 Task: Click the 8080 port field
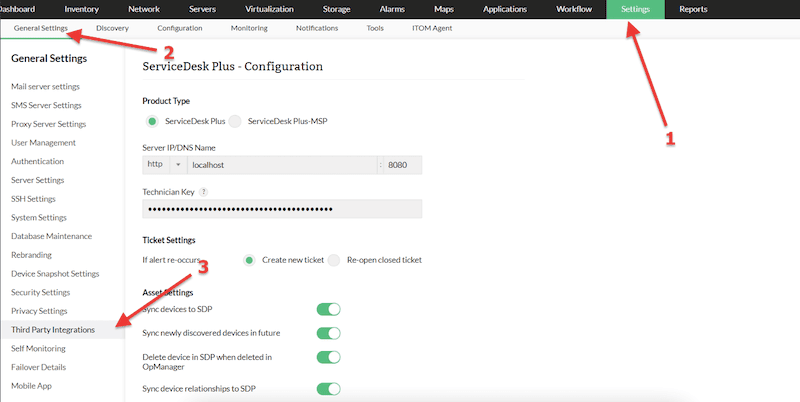point(403,165)
